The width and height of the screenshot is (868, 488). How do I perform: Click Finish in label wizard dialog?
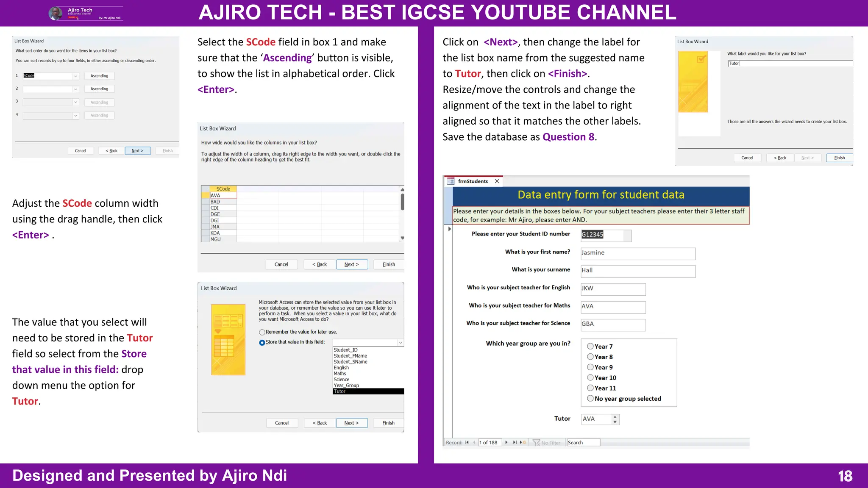click(x=839, y=158)
